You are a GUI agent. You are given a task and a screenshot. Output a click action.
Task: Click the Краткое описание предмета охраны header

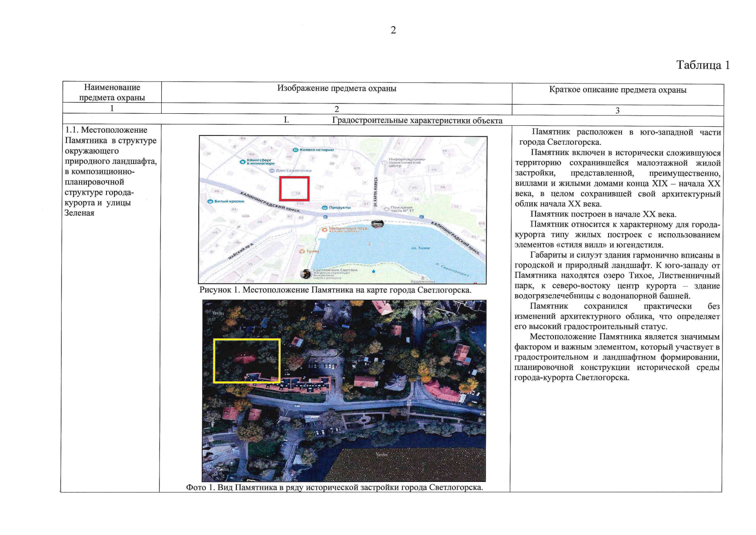click(617, 90)
